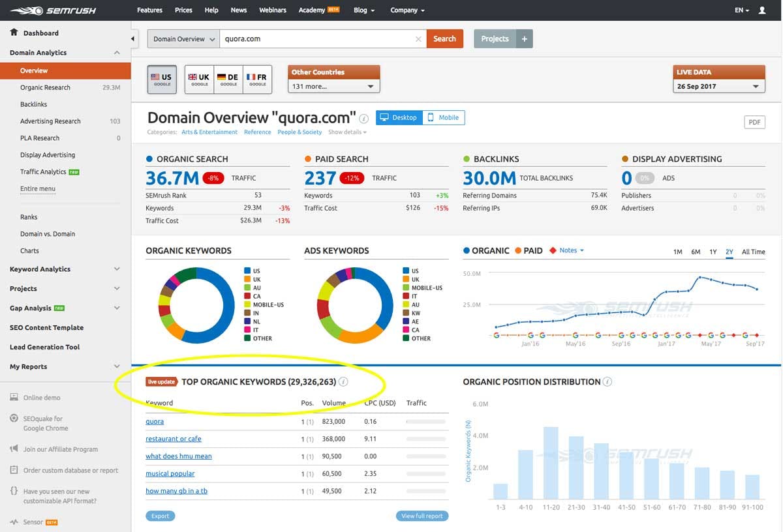Go to Organic Research in sidebar

click(45, 87)
